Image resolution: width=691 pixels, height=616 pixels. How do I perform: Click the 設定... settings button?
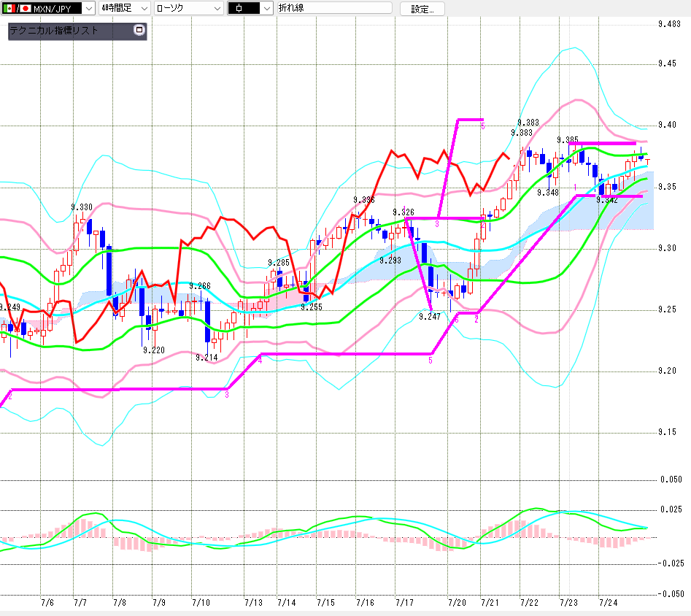[x=422, y=9]
